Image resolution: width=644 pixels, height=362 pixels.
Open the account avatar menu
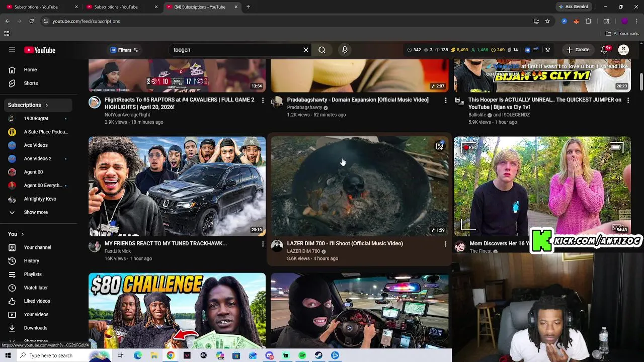click(x=623, y=50)
